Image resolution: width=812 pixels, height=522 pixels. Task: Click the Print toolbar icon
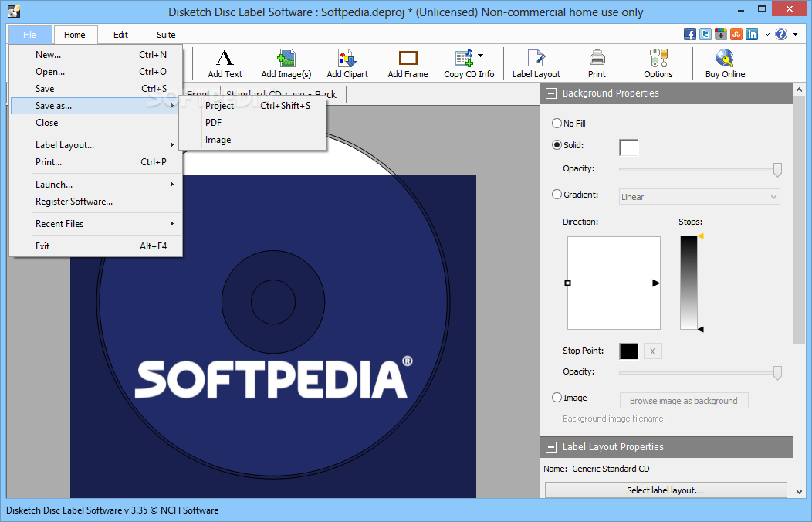597,63
